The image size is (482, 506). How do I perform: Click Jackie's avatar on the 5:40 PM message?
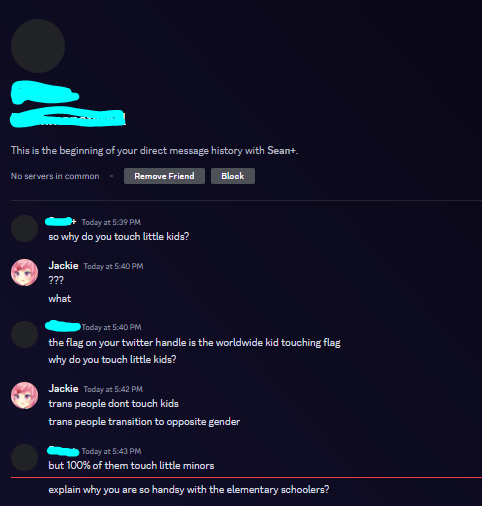(25, 272)
